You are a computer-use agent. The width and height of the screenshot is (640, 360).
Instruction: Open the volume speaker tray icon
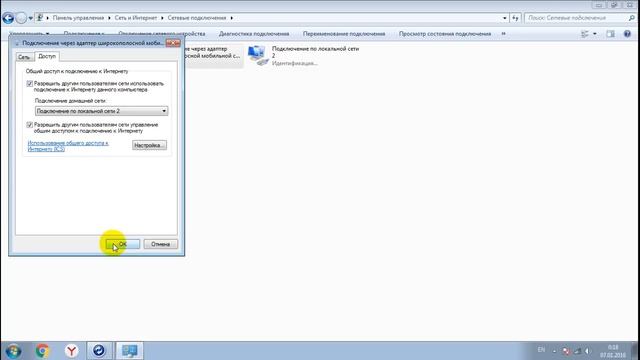tap(588, 351)
